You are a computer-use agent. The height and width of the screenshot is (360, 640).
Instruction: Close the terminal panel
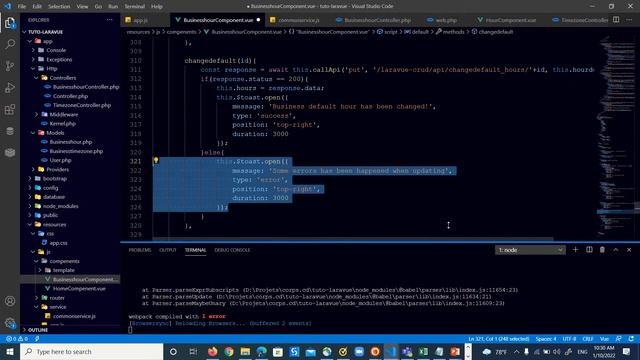(629, 250)
